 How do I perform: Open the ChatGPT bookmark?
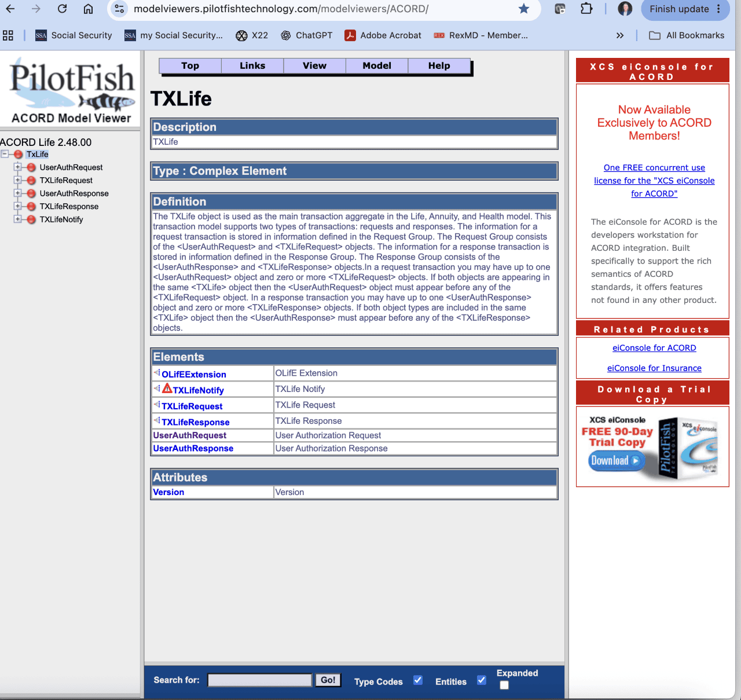tap(306, 35)
